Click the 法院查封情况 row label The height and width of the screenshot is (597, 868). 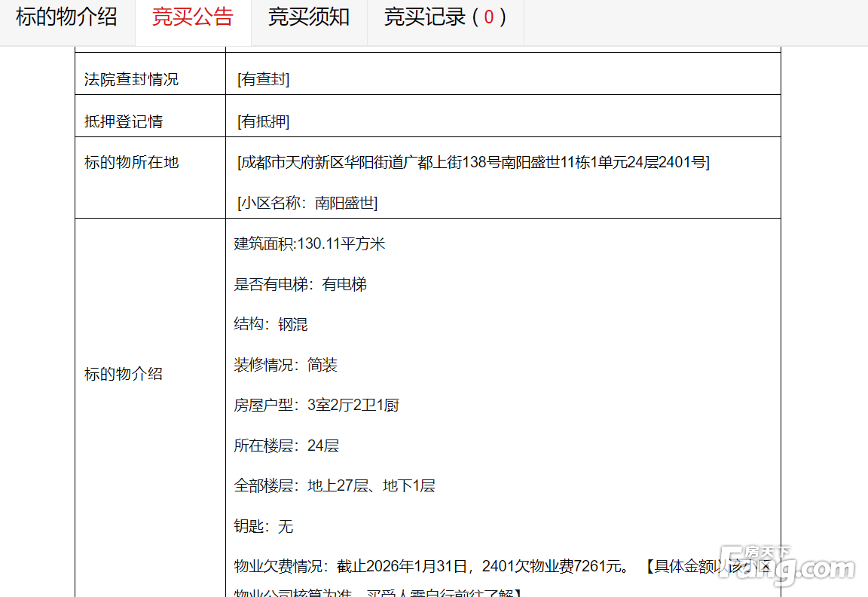click(131, 79)
